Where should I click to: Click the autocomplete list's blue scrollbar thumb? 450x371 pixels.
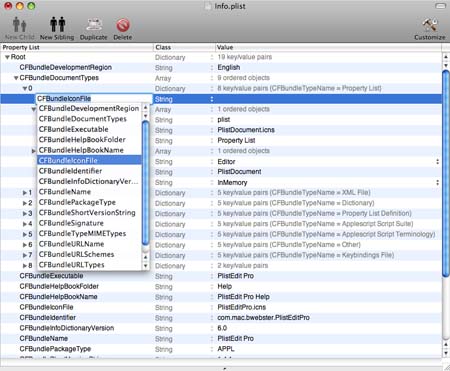pyautogui.click(x=145, y=183)
